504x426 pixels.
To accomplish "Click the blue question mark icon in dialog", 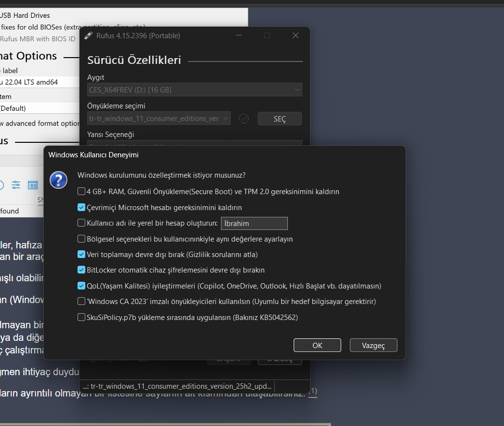I will click(x=59, y=180).
